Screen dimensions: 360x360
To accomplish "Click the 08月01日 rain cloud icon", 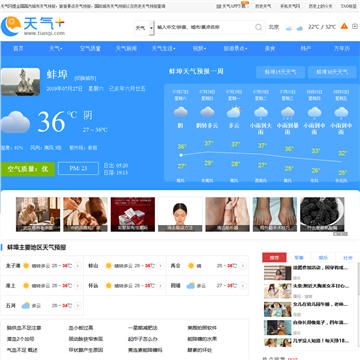I will pyautogui.click(x=314, y=112).
